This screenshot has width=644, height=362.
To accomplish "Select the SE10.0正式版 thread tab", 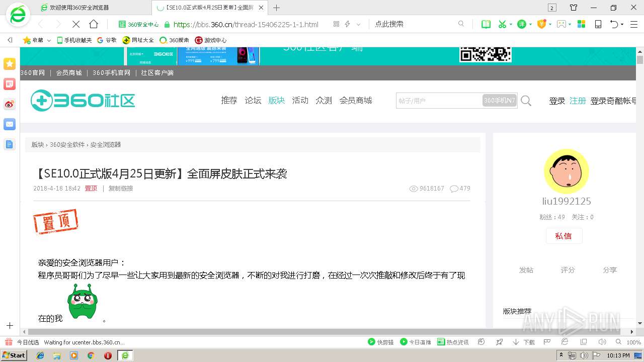I will tap(210, 8).
